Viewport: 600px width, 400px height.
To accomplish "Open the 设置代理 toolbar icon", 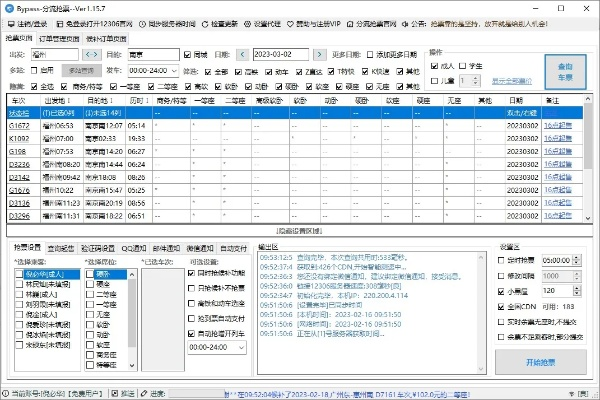I will click(283, 20).
